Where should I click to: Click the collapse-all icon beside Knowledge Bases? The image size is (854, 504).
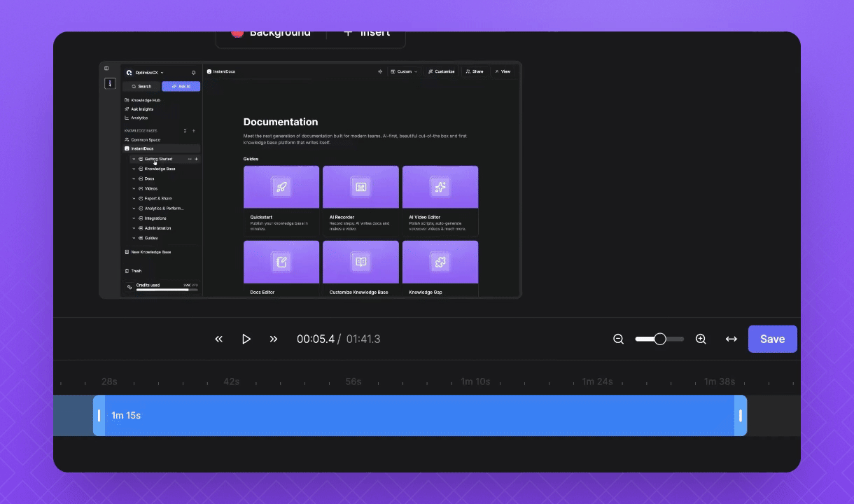185,131
